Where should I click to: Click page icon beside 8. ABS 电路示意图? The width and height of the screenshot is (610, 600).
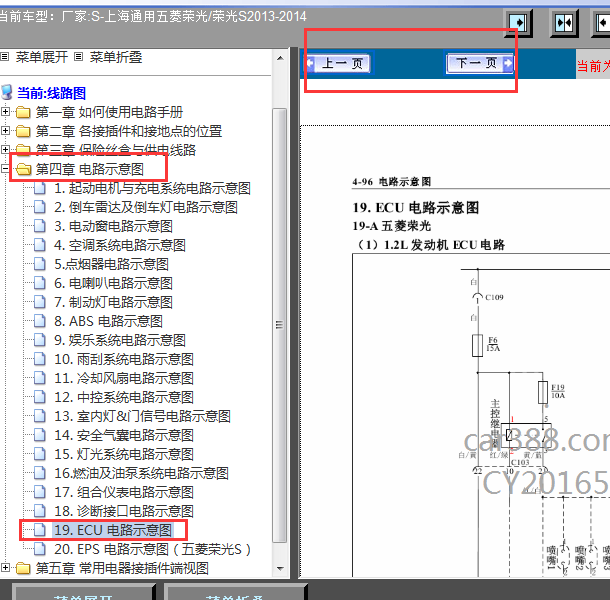(x=40, y=321)
